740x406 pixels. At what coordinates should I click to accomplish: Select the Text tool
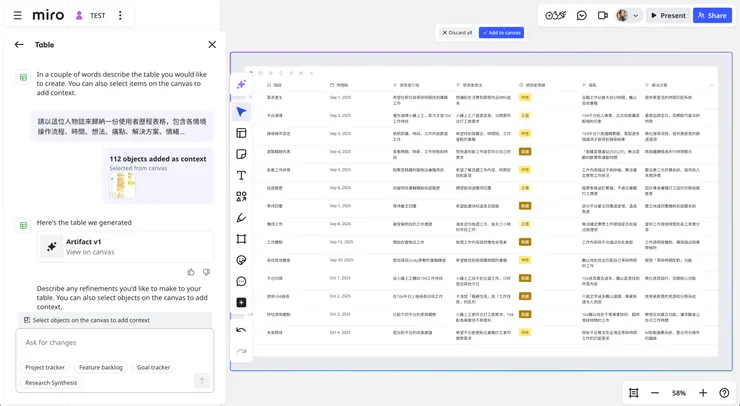[x=241, y=176]
